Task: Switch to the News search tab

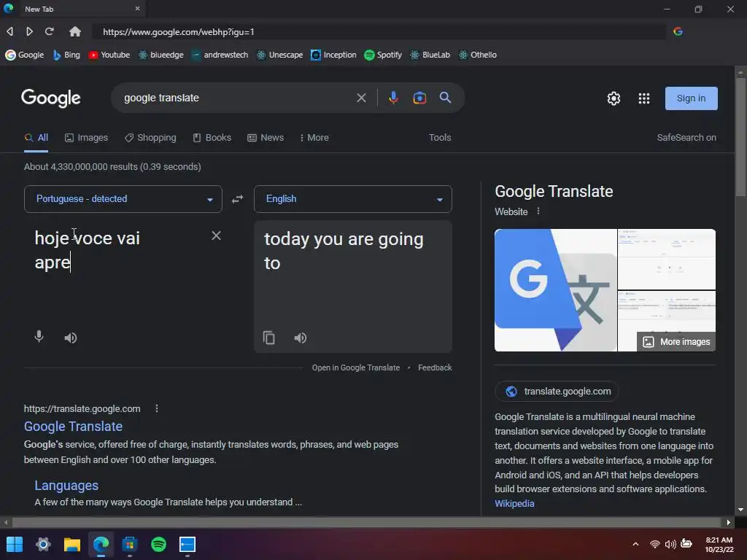Action: point(266,138)
